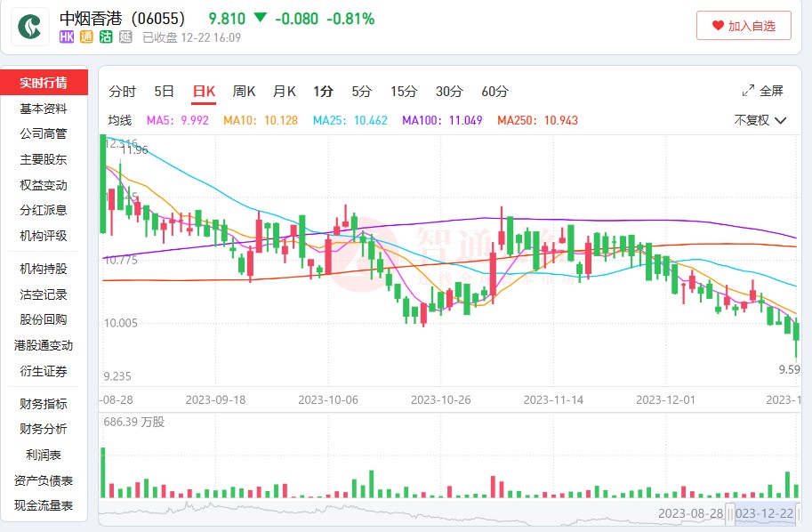Click the left handle of date range slider
The width and height of the screenshot is (812, 532).
click(731, 513)
